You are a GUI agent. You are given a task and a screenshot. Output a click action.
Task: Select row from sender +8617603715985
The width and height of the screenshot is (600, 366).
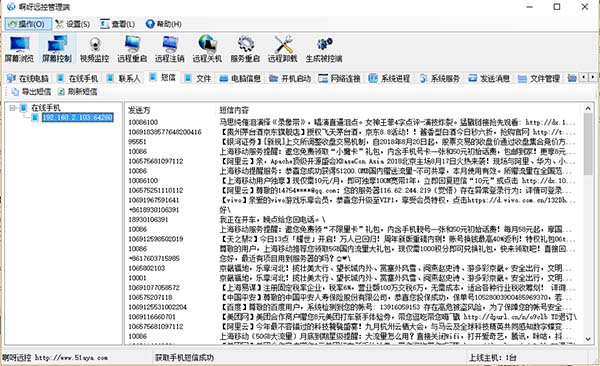[351, 258]
